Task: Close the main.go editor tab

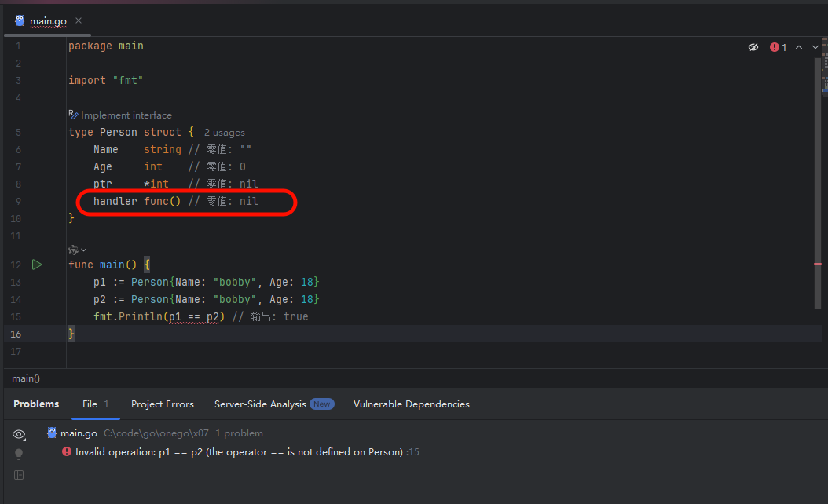Action: [x=79, y=20]
